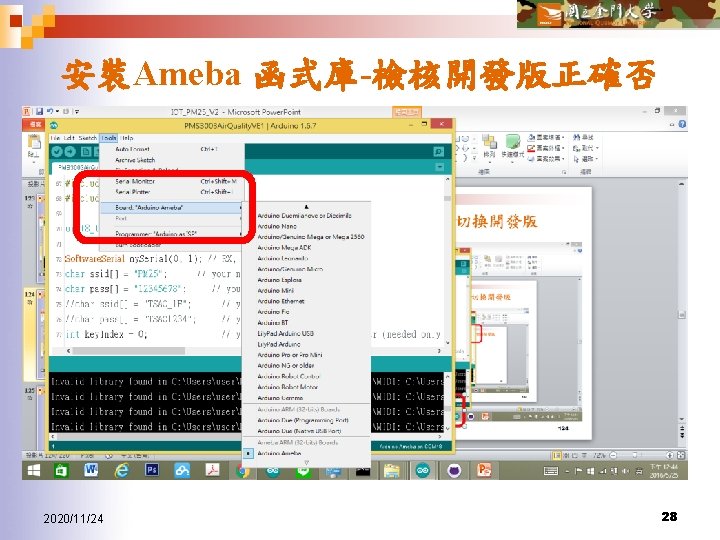Viewport: 720px width, 540px height.
Task: Open the PowerPoint Select (選取) dropdown
Action: pos(585,159)
